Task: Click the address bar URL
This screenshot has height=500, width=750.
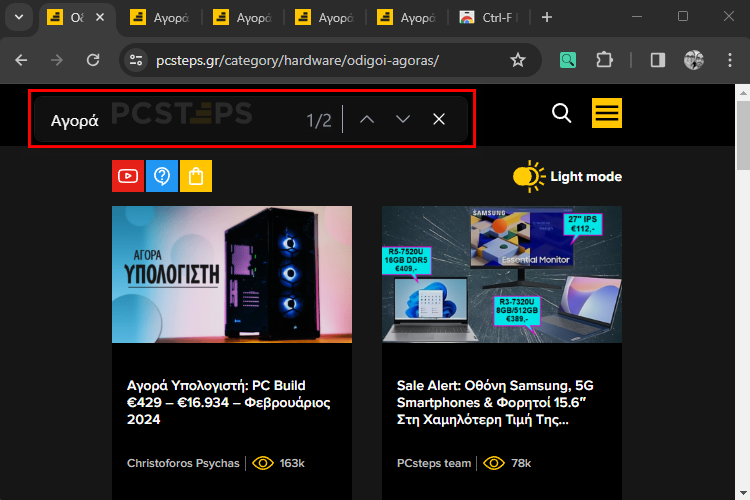Action: pyautogui.click(x=298, y=61)
